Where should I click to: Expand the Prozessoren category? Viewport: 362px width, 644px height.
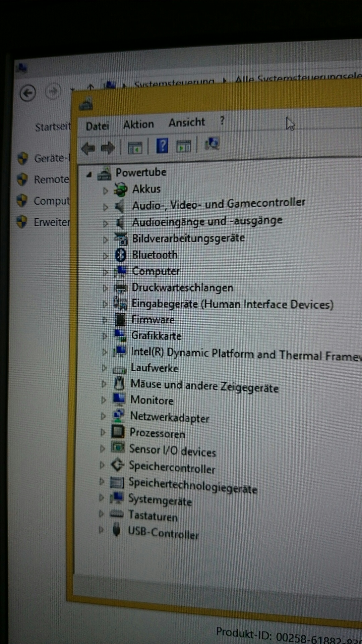click(103, 432)
